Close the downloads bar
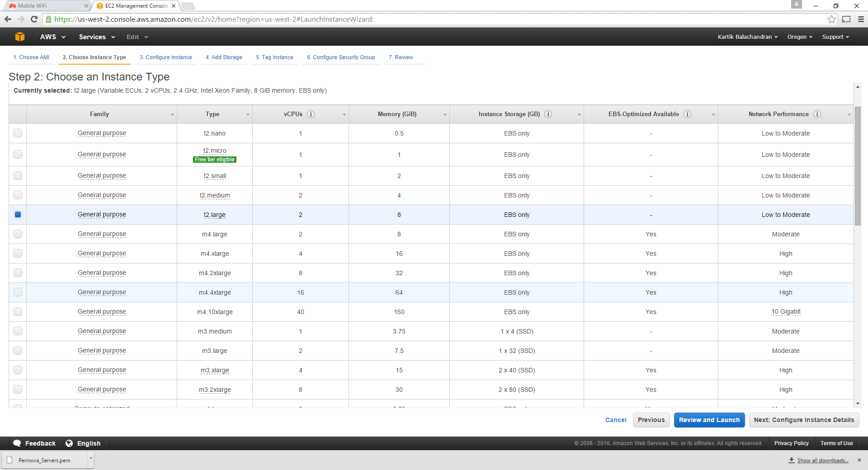 pyautogui.click(x=859, y=460)
